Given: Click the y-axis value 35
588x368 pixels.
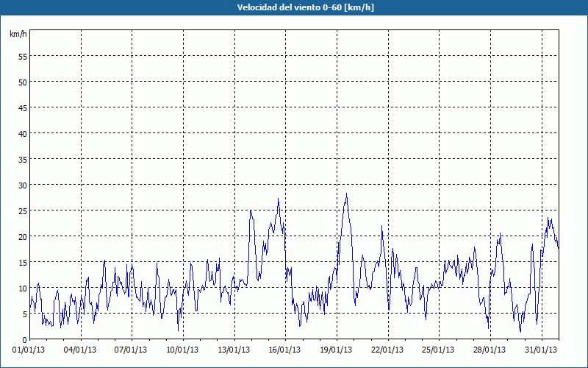Looking at the screenshot, I should (x=23, y=159).
